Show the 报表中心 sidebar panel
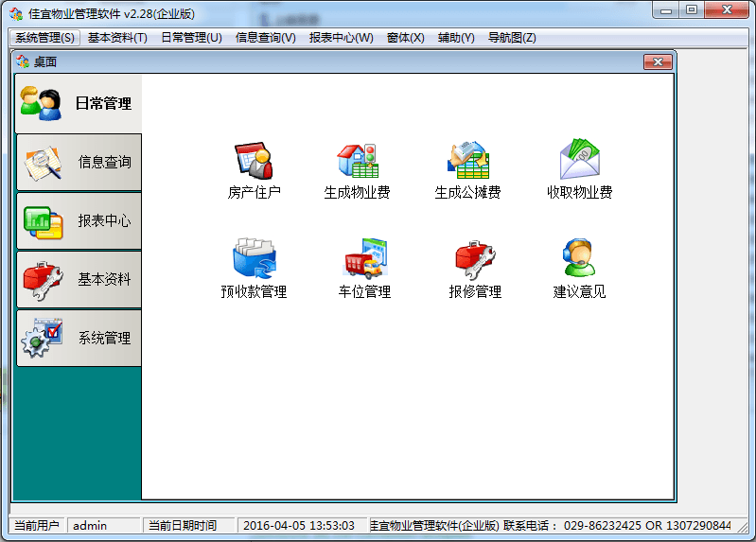Screen dimensions: 756x542 [79, 221]
